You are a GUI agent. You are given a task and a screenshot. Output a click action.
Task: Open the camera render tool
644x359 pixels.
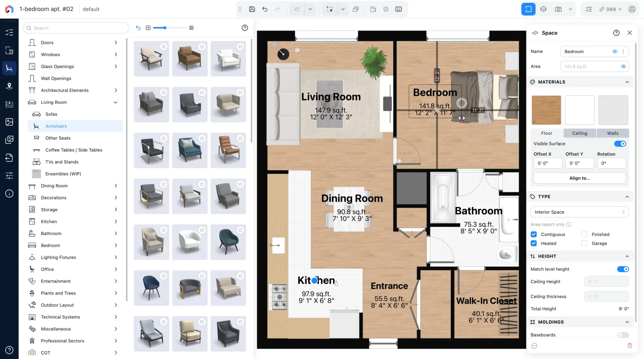558,9
